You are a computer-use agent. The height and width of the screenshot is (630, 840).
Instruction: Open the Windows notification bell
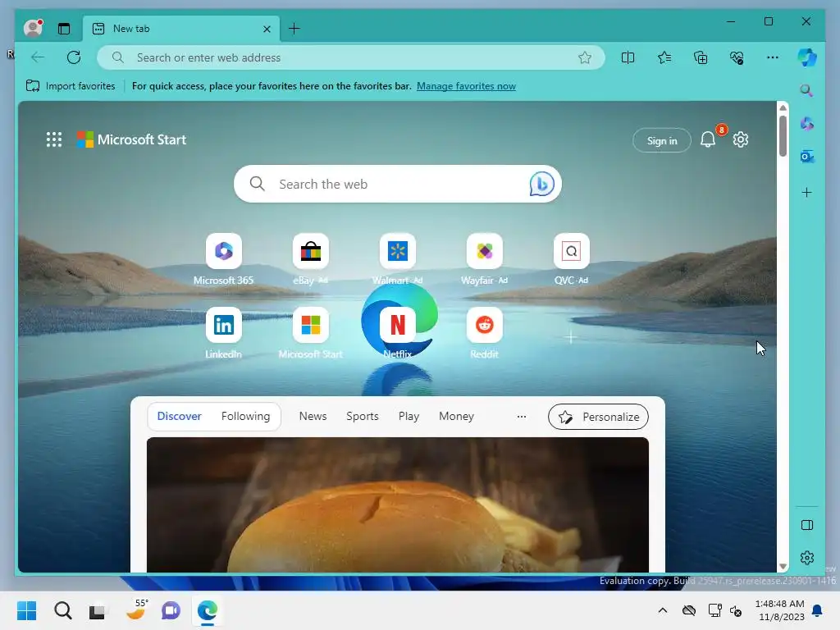[818, 610]
